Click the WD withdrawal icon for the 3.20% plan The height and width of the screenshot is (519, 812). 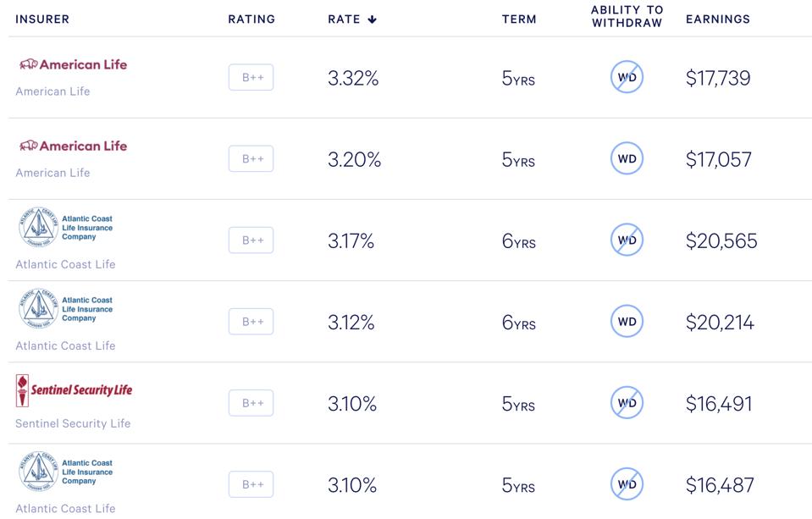pyautogui.click(x=627, y=158)
